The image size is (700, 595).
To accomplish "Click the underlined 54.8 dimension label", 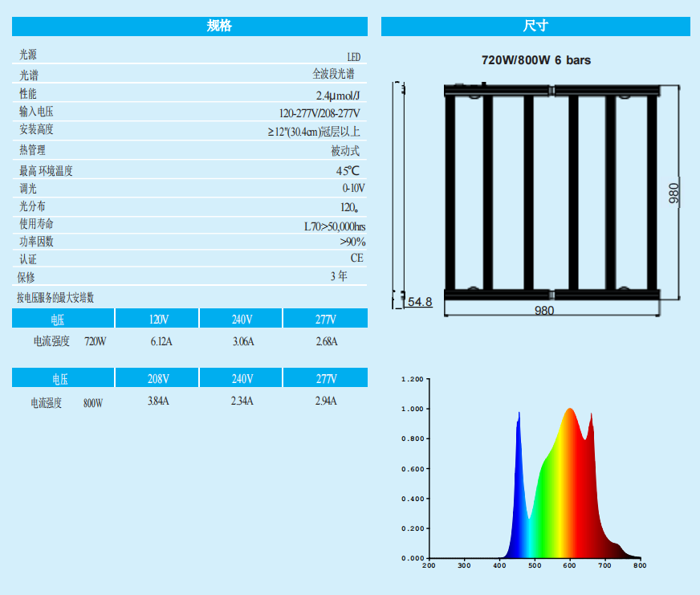I will pos(420,302).
